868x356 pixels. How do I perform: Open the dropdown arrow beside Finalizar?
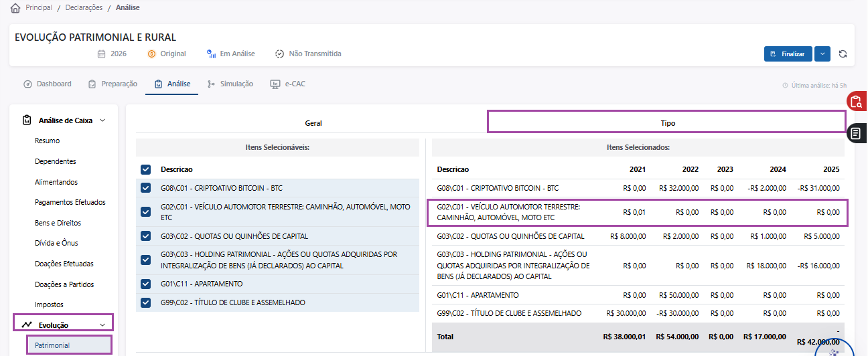822,54
